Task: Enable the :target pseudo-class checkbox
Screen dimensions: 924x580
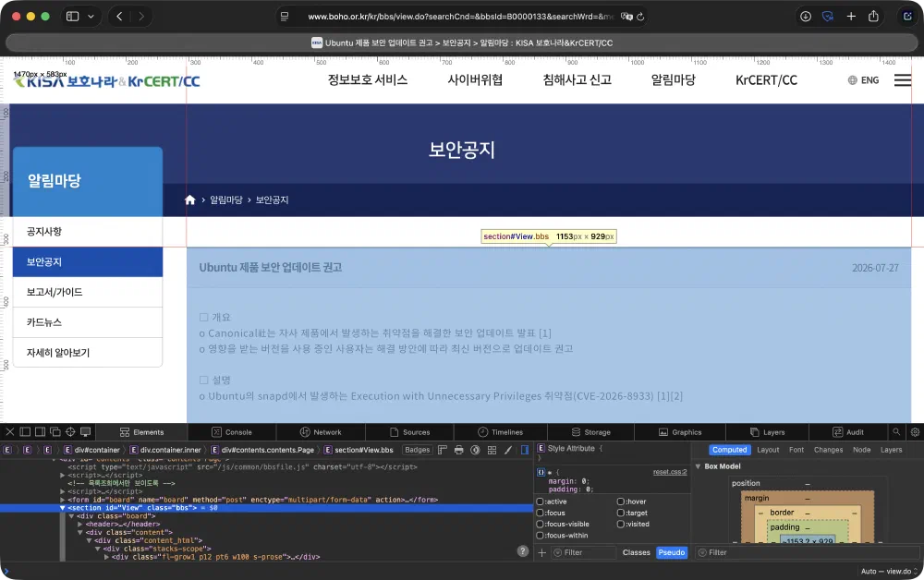Action: [x=621, y=513]
